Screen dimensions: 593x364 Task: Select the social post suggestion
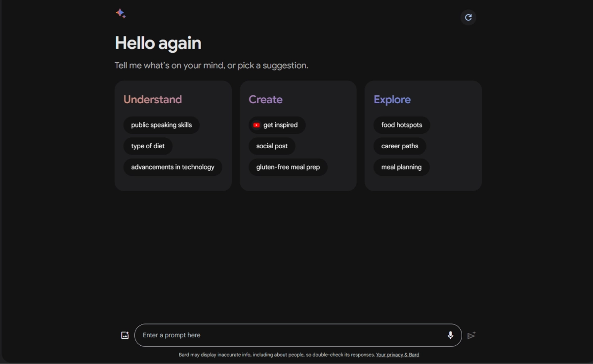click(x=272, y=146)
